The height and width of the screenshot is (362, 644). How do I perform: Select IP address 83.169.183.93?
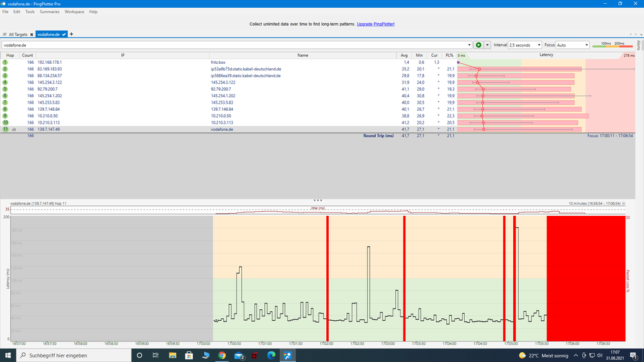pos(50,69)
